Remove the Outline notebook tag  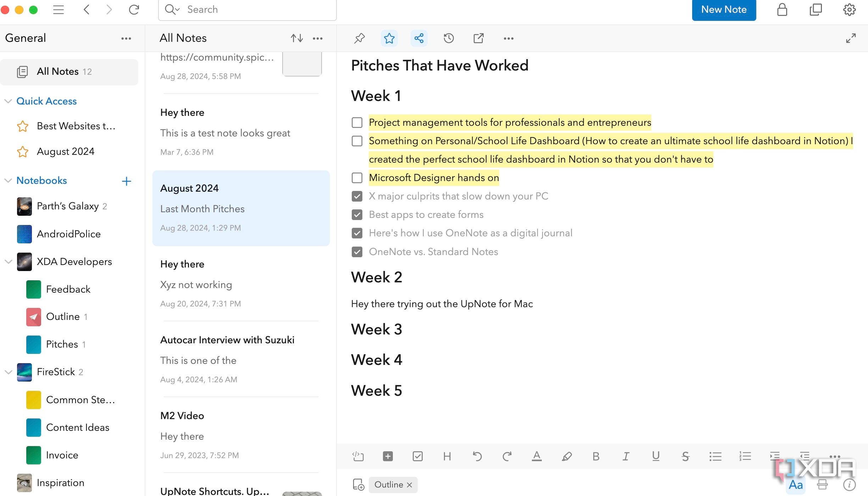410,485
